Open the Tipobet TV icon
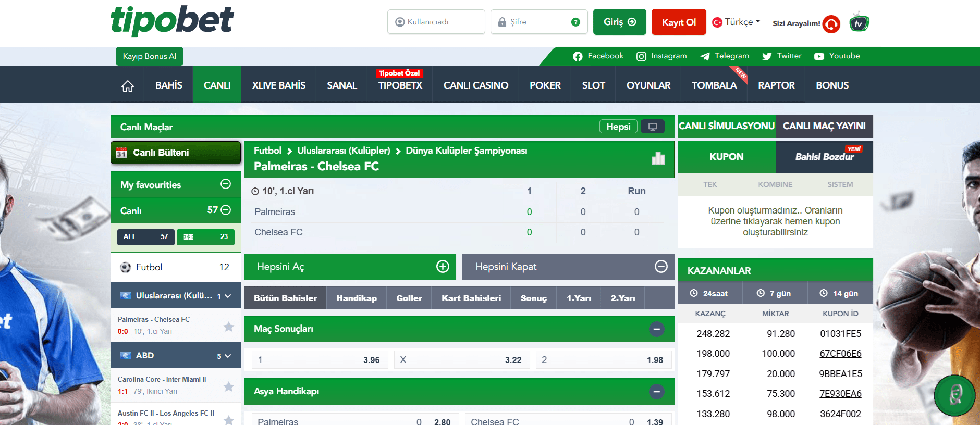The height and width of the screenshot is (425, 980). click(859, 23)
